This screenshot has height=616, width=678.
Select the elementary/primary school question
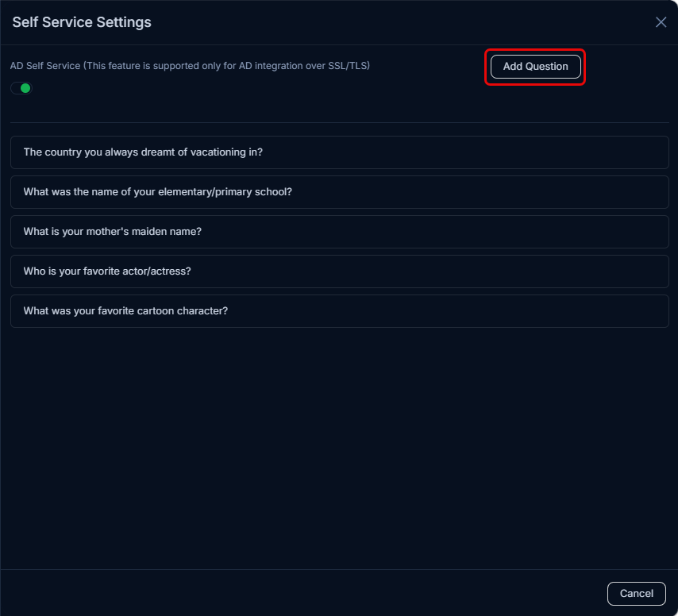coord(340,192)
